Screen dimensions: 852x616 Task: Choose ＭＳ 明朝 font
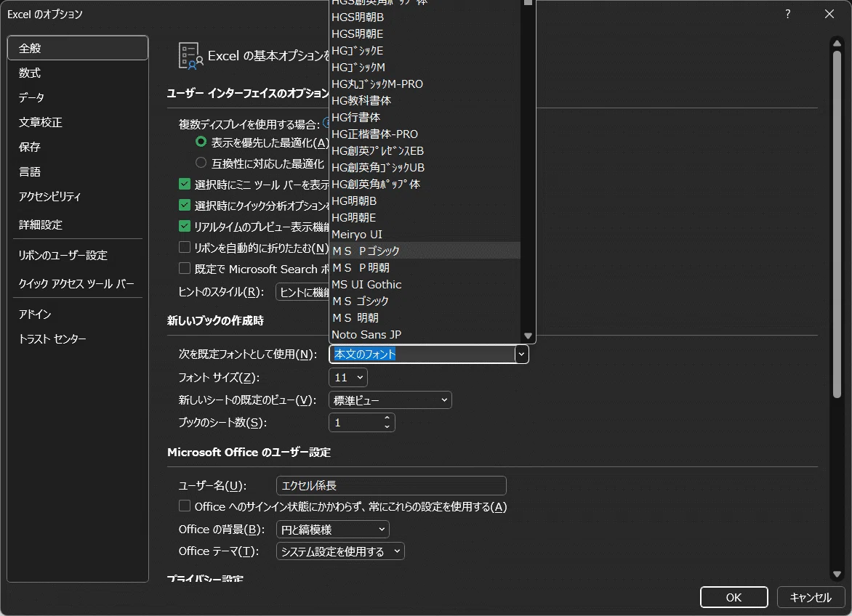click(x=425, y=317)
